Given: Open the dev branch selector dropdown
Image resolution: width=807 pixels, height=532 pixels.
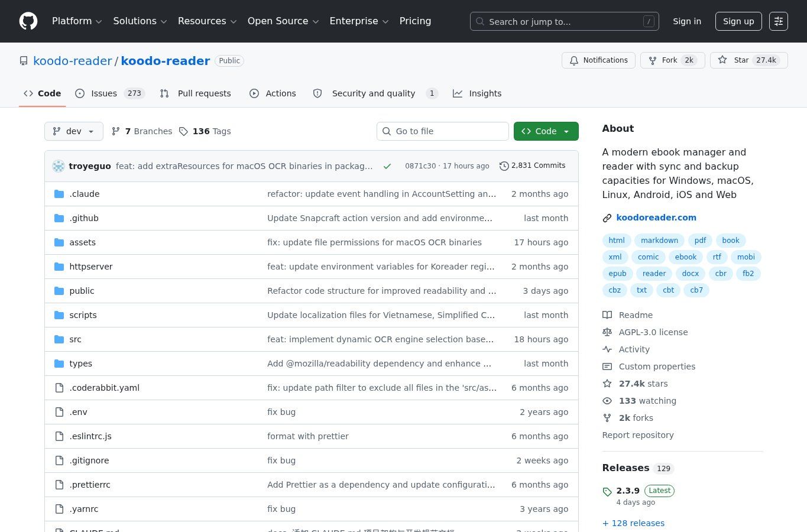Looking at the screenshot, I should pyautogui.click(x=74, y=131).
